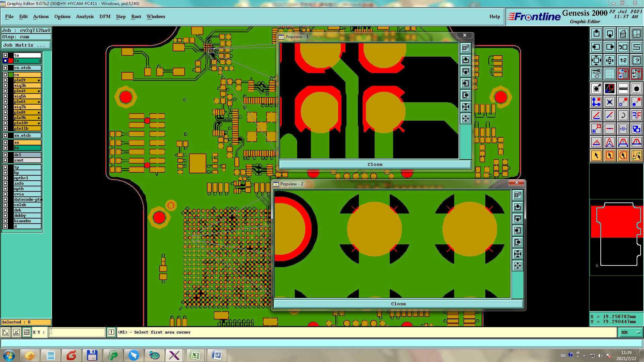
Task: Click the 1:2 zoom scale icon
Action: pyautogui.click(x=623, y=60)
